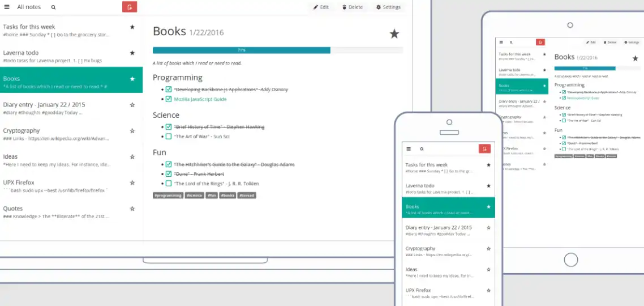Star the Cryptography note in laptop list
Screen dimensions: 644x306
(132, 131)
